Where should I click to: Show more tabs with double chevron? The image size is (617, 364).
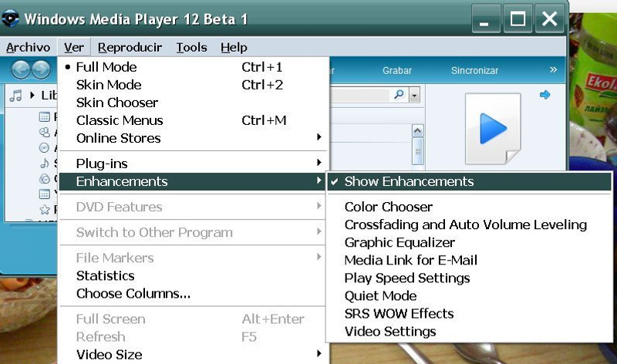click(553, 70)
